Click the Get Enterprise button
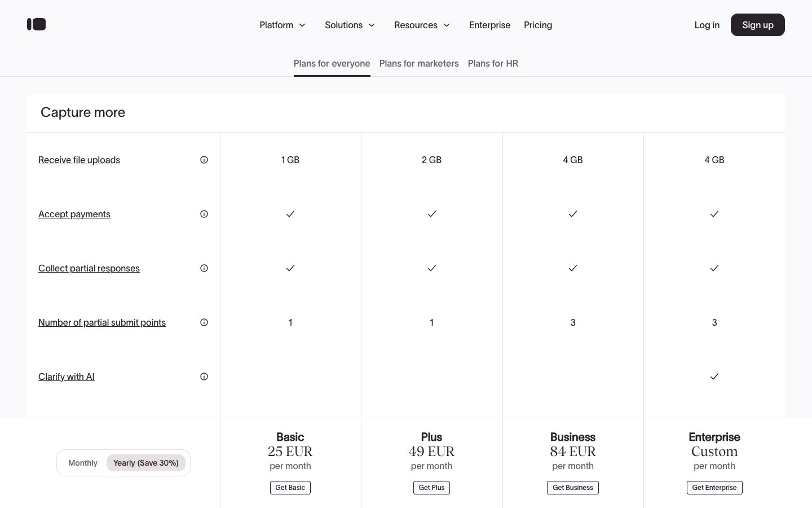This screenshot has width=812, height=508. point(714,488)
